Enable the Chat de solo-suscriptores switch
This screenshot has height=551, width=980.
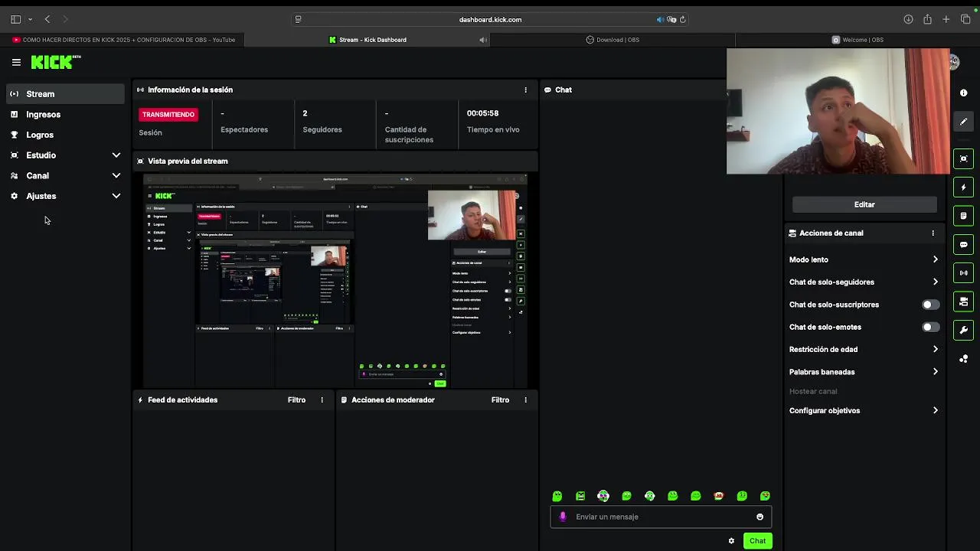pos(930,305)
